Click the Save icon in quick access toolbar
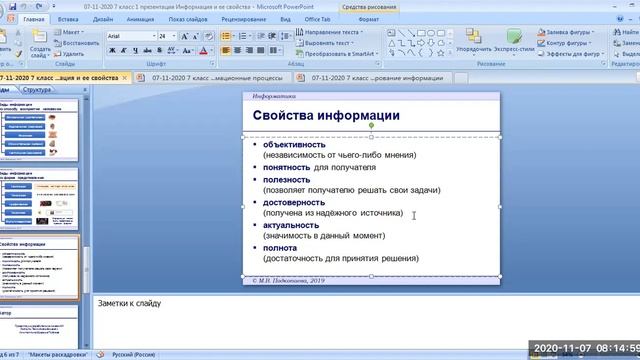This screenshot has width=640, height=360. click(x=13, y=7)
